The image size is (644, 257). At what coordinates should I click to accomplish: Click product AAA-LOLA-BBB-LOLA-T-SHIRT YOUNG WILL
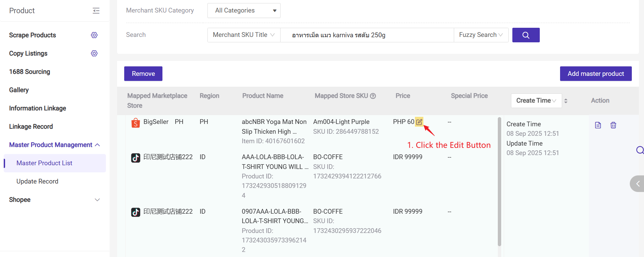pyautogui.click(x=275, y=162)
